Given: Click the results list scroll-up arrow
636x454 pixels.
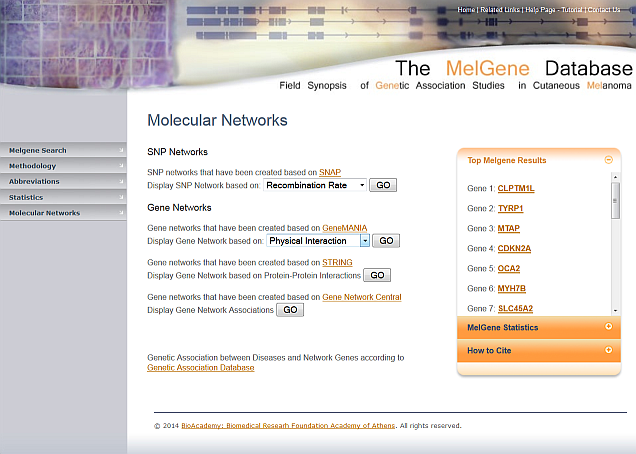Looking at the screenshot, I should 615,177.
